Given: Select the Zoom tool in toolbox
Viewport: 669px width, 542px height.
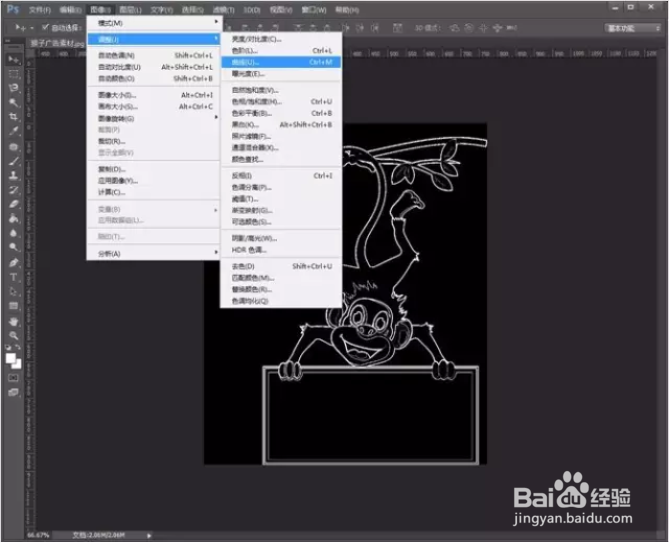Looking at the screenshot, I should pyautogui.click(x=13, y=335).
